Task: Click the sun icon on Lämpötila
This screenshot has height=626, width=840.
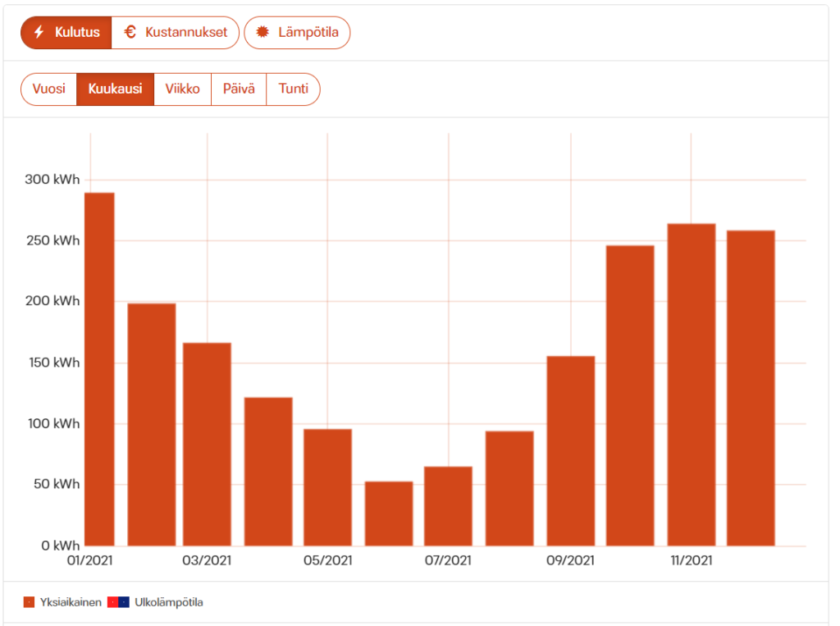Action: [x=262, y=32]
